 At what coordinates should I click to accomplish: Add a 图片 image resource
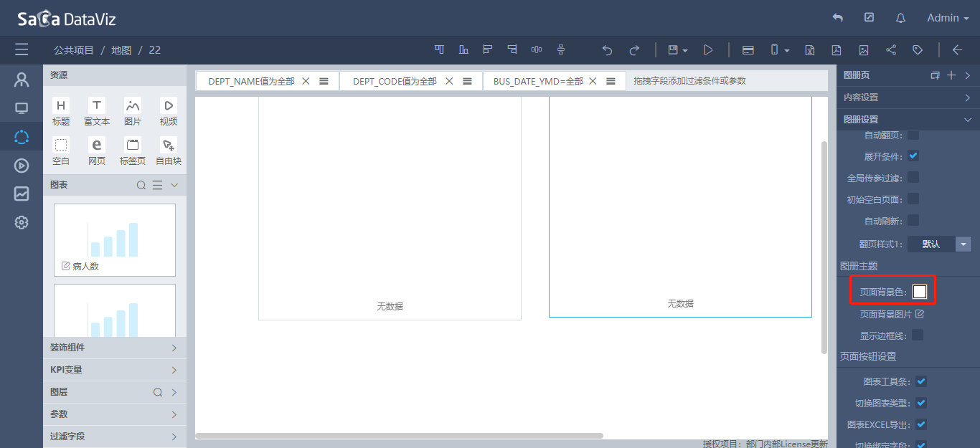tap(133, 112)
